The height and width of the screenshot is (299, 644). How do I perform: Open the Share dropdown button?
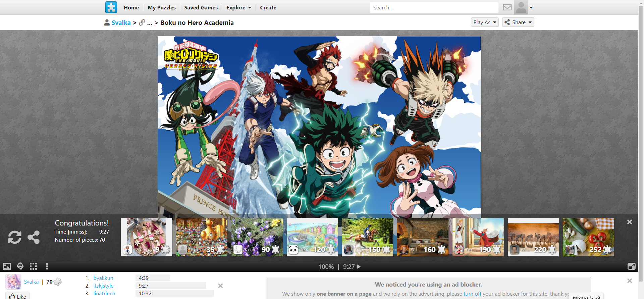click(518, 22)
